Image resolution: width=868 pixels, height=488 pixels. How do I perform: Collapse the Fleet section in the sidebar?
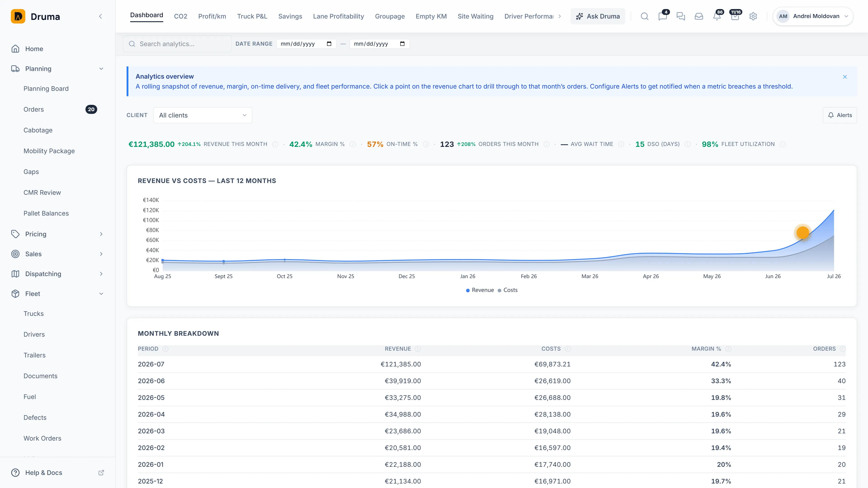pyautogui.click(x=101, y=294)
